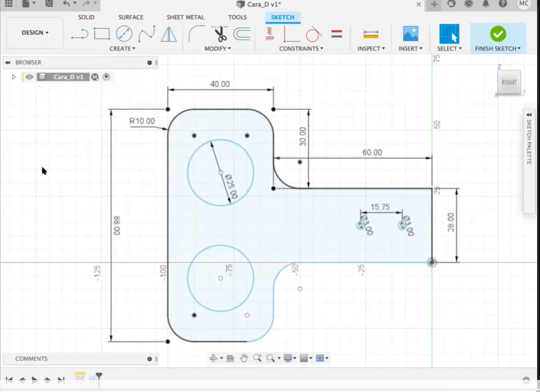
Task: Select the Line sketch tool
Action: [x=80, y=34]
